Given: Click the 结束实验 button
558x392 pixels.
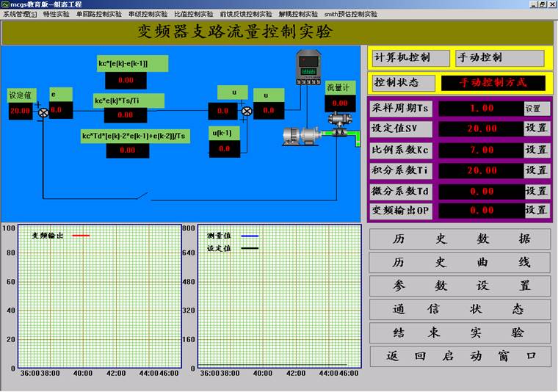Looking at the screenshot, I should tap(460, 333).
